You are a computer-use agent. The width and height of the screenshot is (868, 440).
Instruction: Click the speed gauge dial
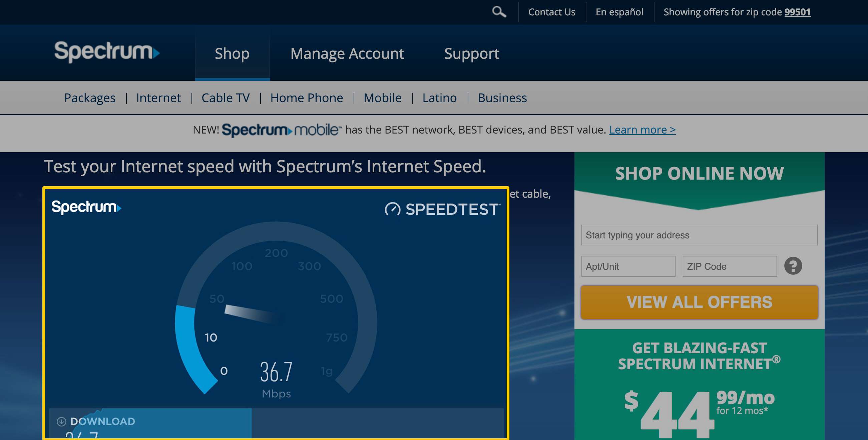(276, 307)
